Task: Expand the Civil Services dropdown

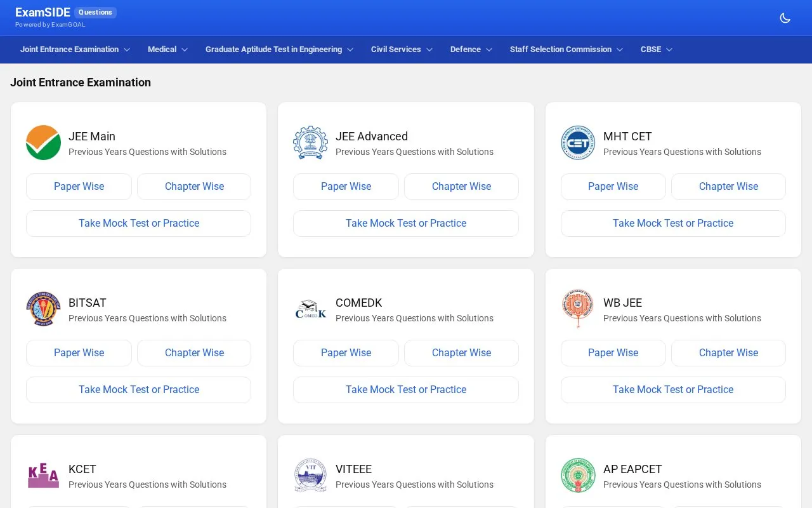Action: tap(402, 50)
